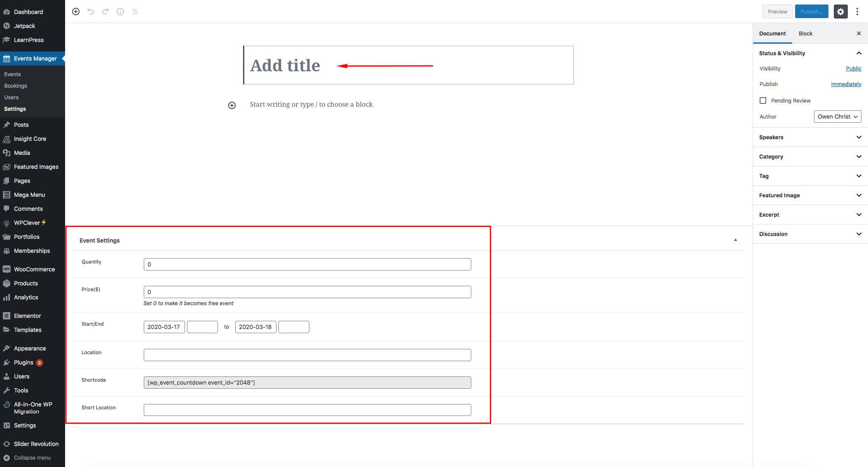Click the add block plus icon in toolbar
868x467 pixels.
76,12
